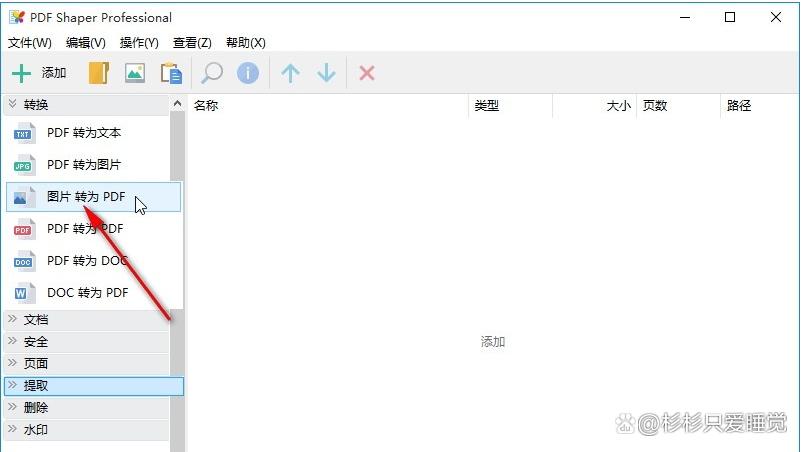Viewport: 803px width, 452px height.
Task: Select PDF 转为图片 option
Action: pos(84,165)
